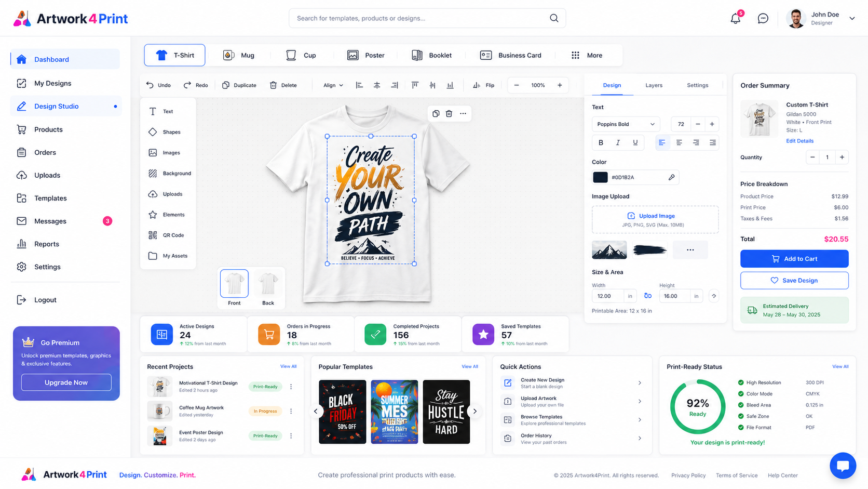868x489 pixels.
Task: Zoom in the canvas with the plus button
Action: point(560,85)
